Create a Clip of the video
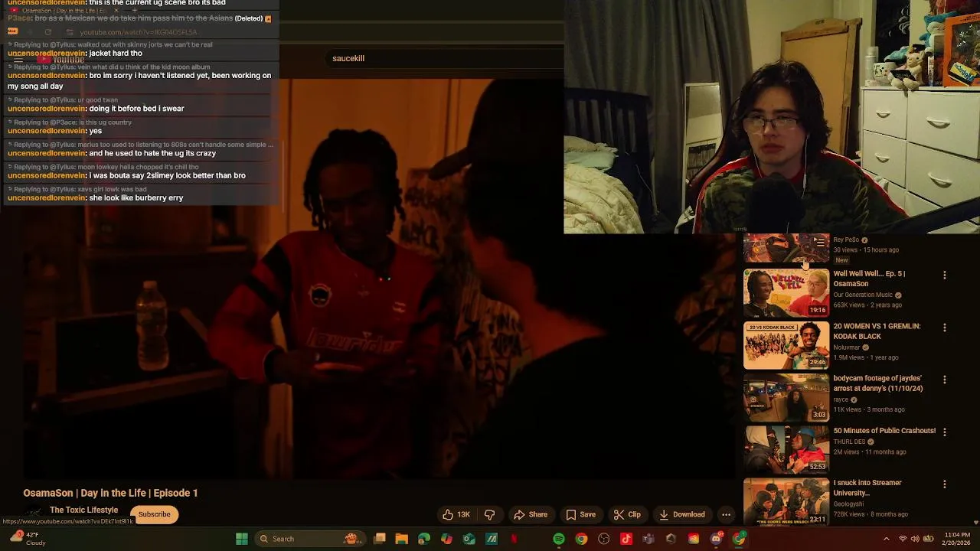The width and height of the screenshot is (980, 551). point(627,514)
